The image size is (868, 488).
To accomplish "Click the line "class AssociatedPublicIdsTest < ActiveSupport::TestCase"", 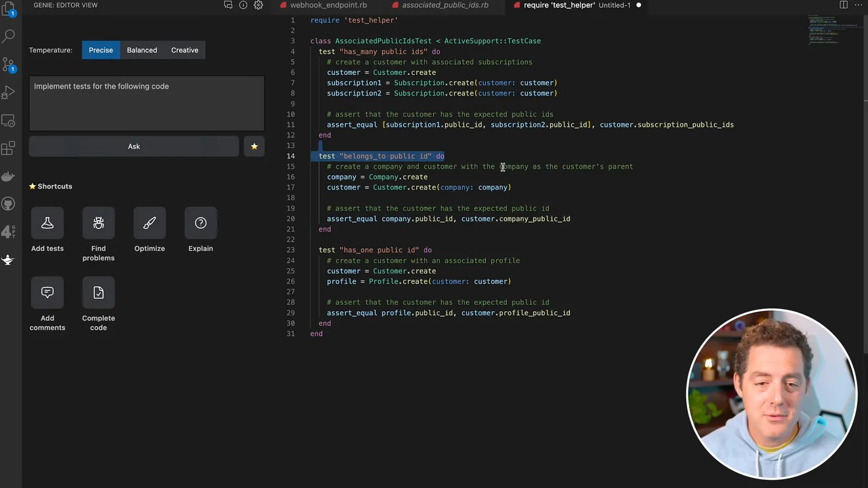I will [x=425, y=41].
